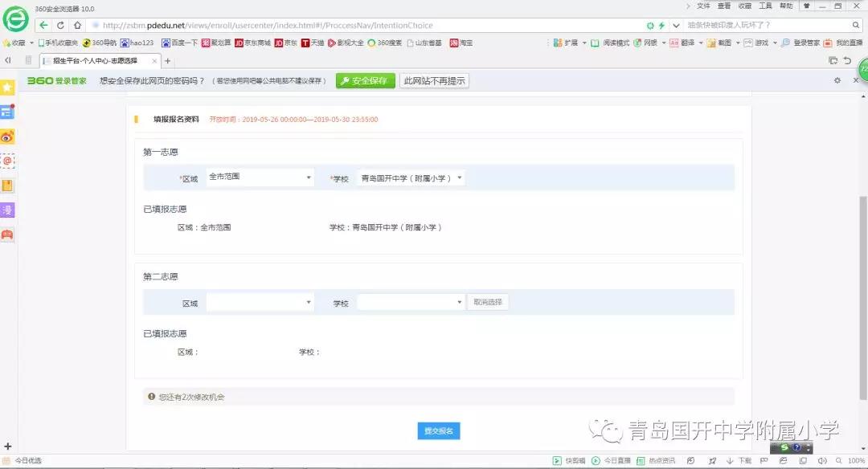Expand the first choice 区域 dropdown

click(260, 177)
